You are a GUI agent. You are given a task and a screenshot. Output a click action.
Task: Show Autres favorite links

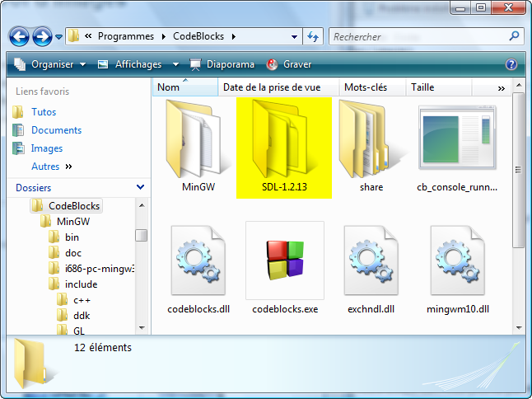[x=52, y=167]
